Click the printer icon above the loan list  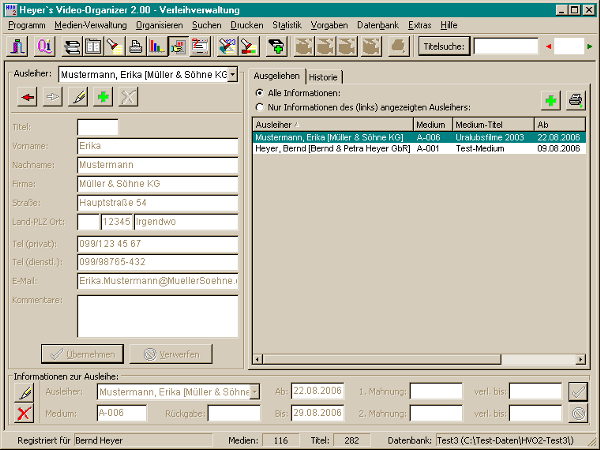coord(576,99)
